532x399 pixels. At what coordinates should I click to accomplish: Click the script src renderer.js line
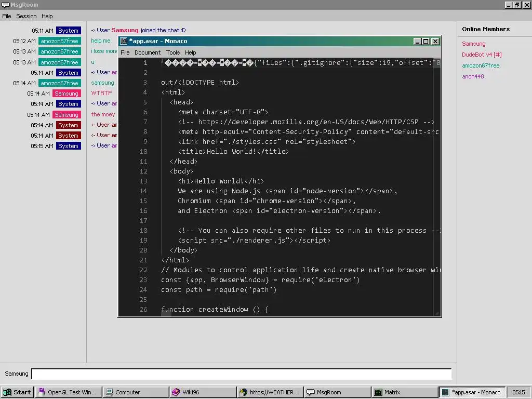coord(254,240)
